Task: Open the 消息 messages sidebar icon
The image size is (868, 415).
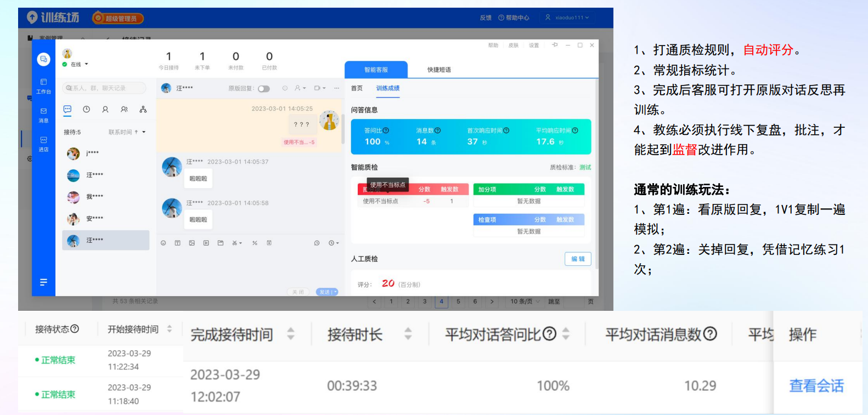Action: coord(43,115)
